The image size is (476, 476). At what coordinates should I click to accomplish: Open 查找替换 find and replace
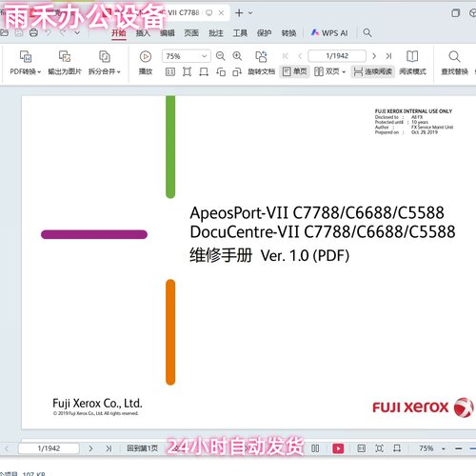(x=454, y=63)
